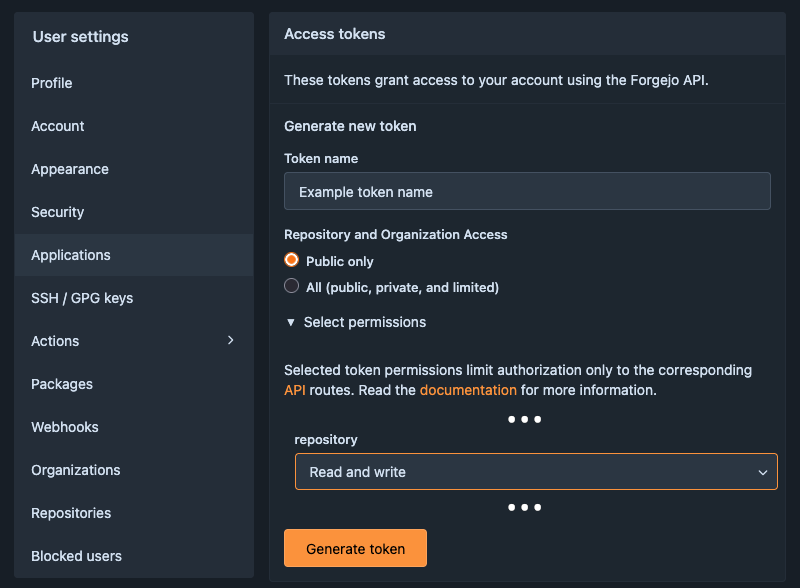Open the Security settings page
800x588 pixels.
(57, 212)
